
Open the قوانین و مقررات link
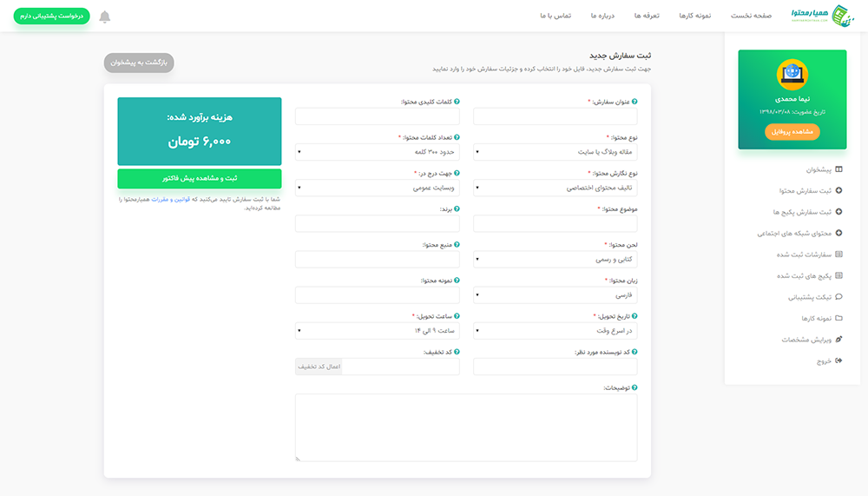170,199
